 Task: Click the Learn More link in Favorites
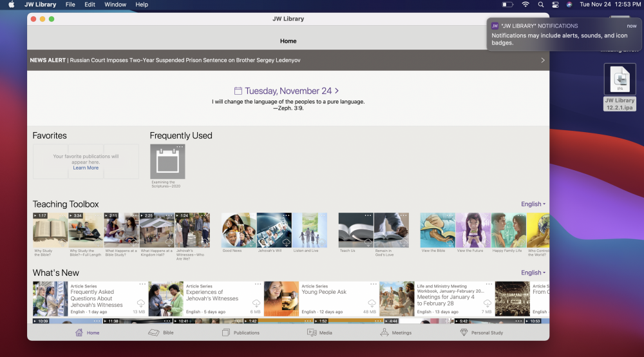pyautogui.click(x=86, y=168)
